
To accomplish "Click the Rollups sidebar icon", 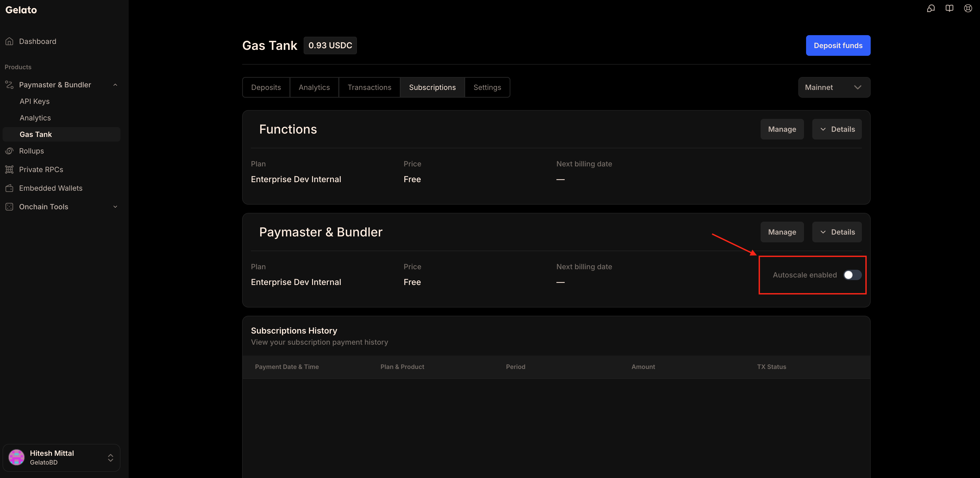I will (x=10, y=151).
